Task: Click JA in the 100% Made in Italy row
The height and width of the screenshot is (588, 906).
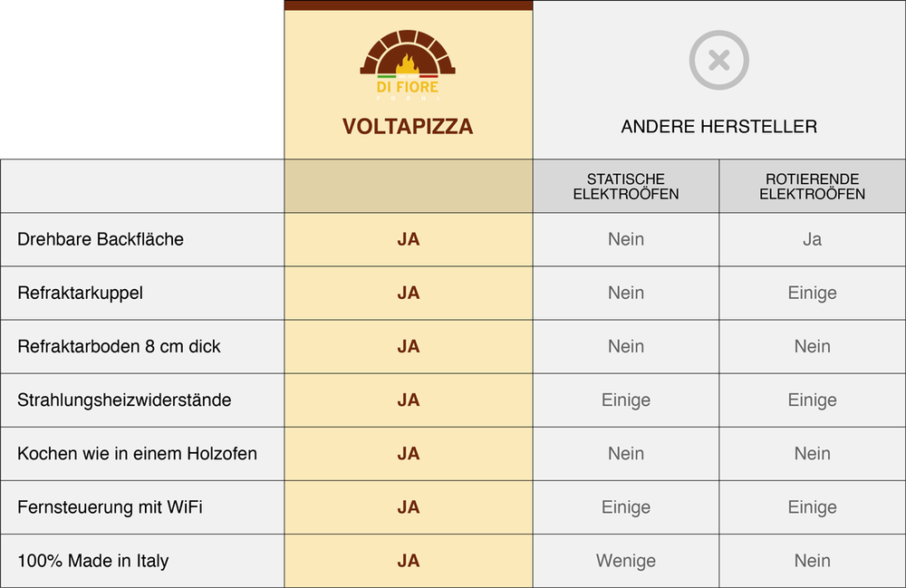Action: click(x=408, y=561)
